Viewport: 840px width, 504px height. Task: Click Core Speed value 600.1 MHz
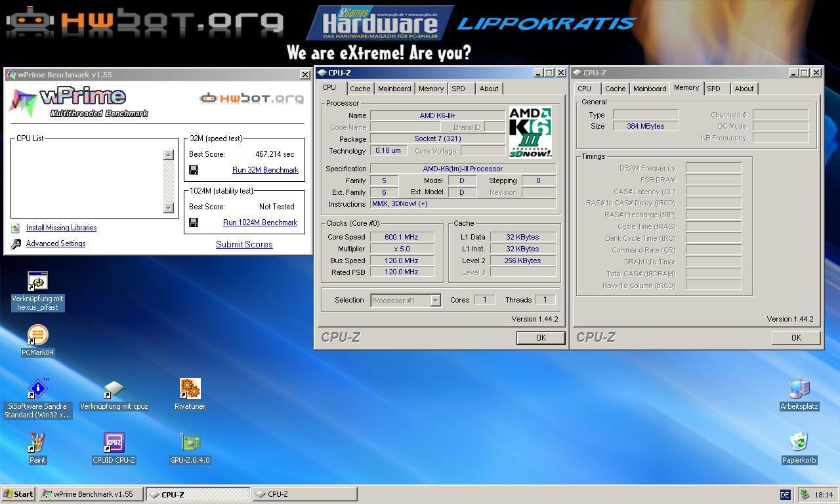[402, 237]
